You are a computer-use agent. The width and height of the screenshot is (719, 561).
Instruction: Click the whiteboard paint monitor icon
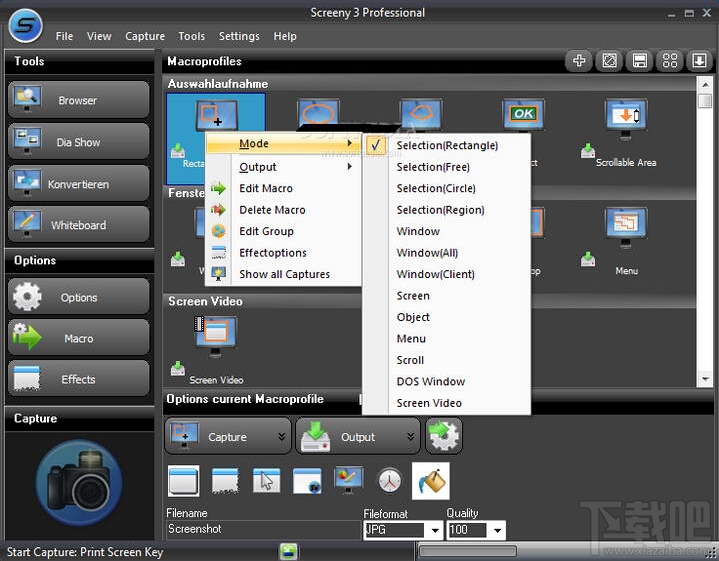click(348, 480)
